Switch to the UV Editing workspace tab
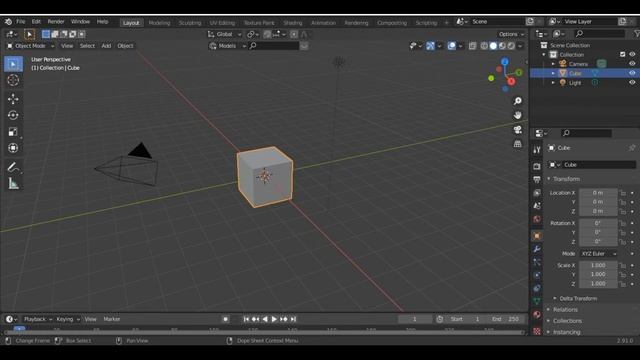The height and width of the screenshot is (360, 640). coord(222,23)
